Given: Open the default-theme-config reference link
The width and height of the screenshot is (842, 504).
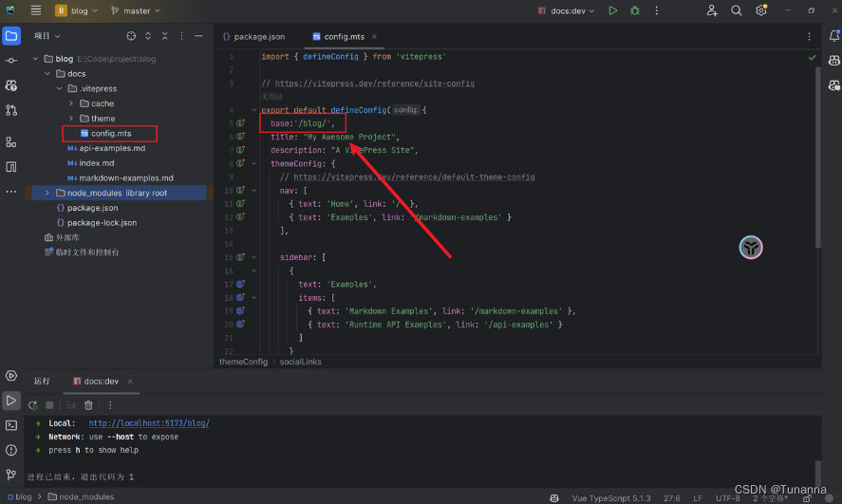Looking at the screenshot, I should (414, 177).
